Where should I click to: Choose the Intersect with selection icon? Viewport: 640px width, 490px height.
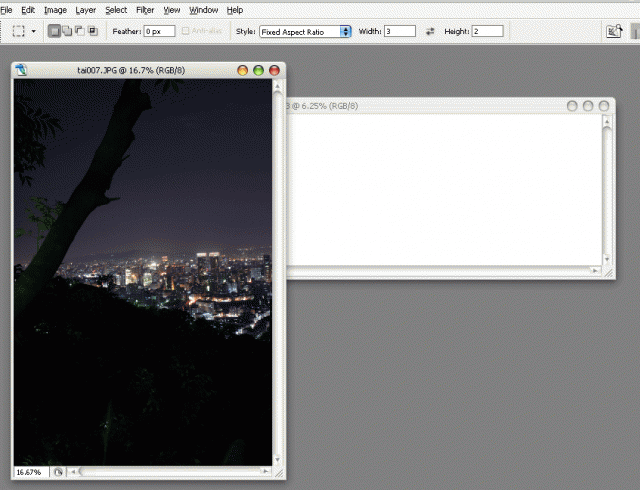coord(93,31)
